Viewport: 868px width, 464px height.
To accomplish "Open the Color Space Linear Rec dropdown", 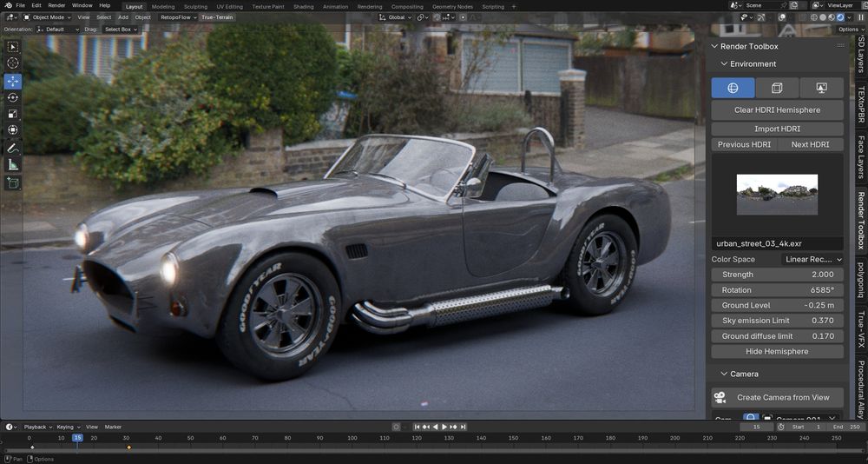I will coord(812,260).
